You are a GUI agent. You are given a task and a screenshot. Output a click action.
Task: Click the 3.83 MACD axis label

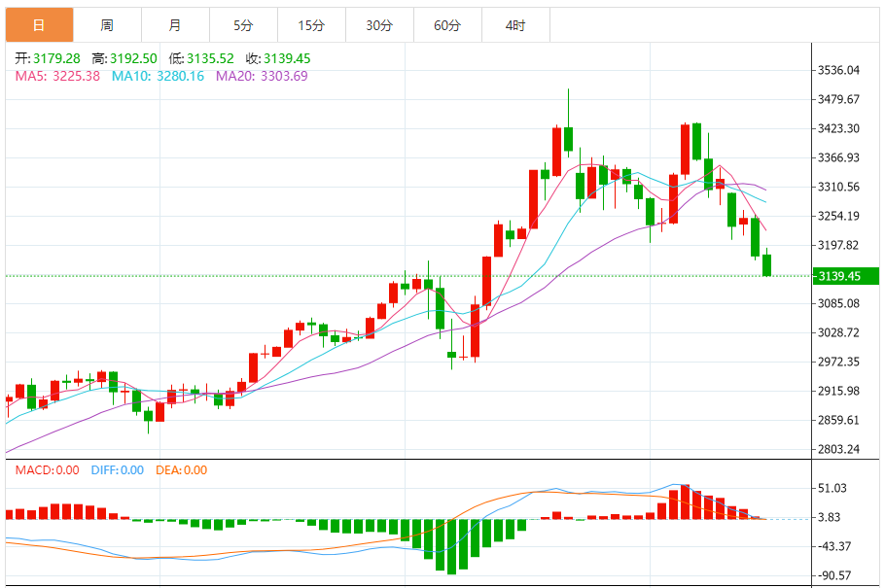point(831,517)
